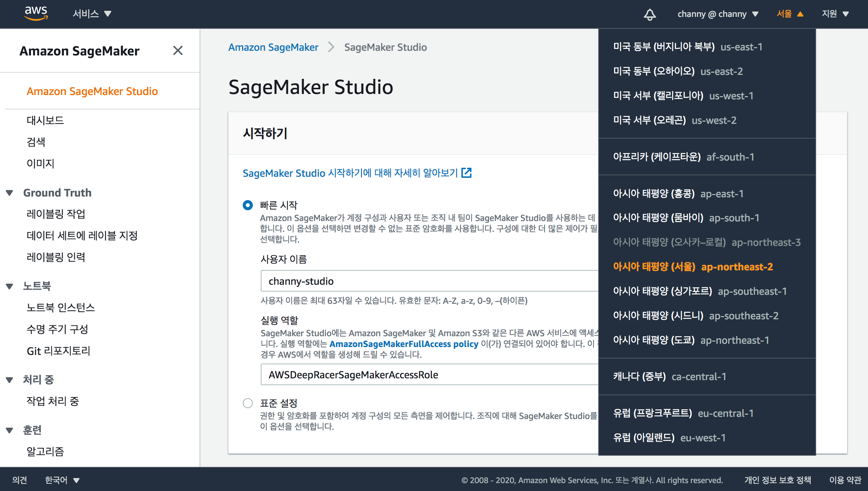Open the 지원 support menu
Screen dimensions: 868x491
pyautogui.click(x=835, y=14)
